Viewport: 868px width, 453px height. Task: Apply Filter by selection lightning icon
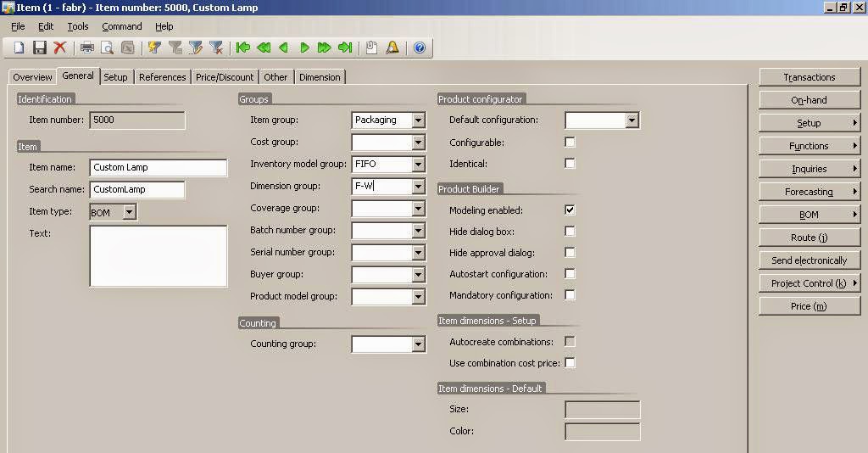(x=154, y=48)
